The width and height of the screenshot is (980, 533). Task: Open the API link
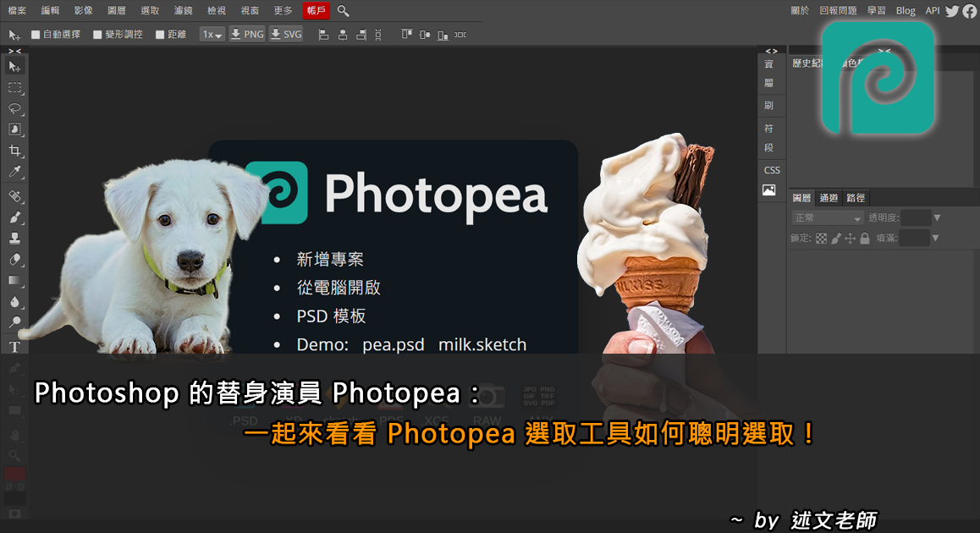pyautogui.click(x=933, y=11)
